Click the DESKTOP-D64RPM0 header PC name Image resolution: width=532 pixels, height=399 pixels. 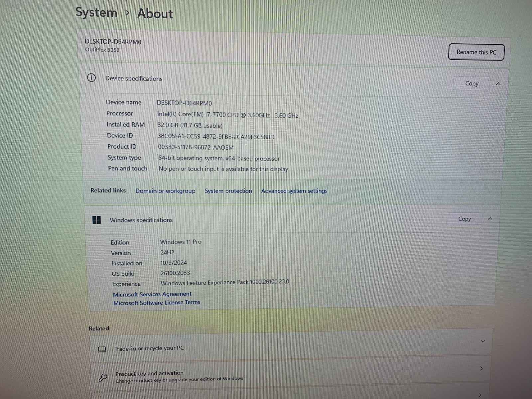(x=113, y=42)
